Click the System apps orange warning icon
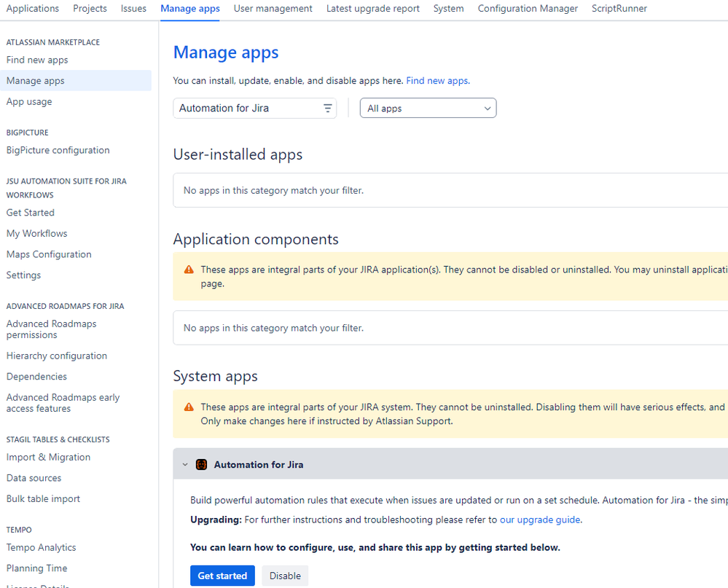This screenshot has height=588, width=728. click(189, 407)
